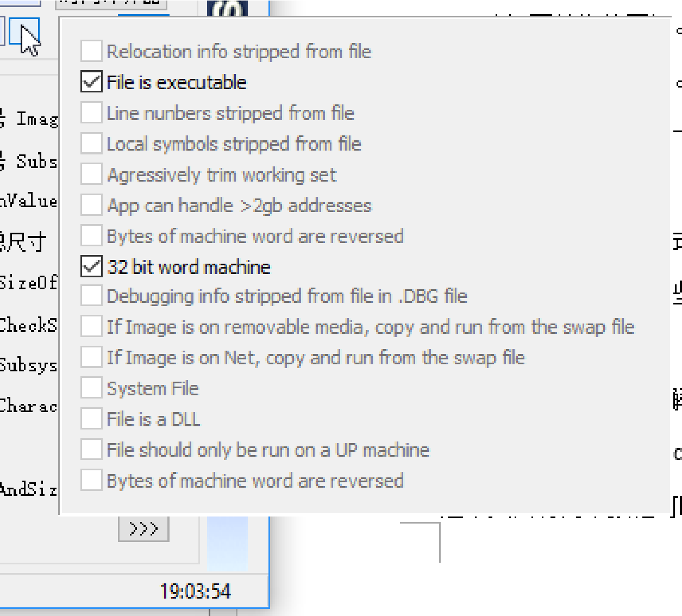Uncheck 32 bit word machine flag
682x616 pixels.
pos(91,266)
